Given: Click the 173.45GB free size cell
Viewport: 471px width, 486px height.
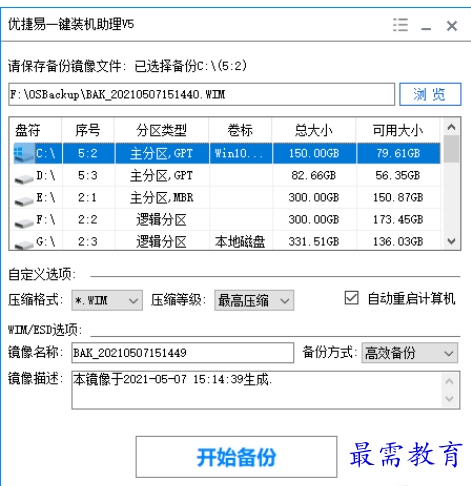Looking at the screenshot, I should tap(398, 219).
